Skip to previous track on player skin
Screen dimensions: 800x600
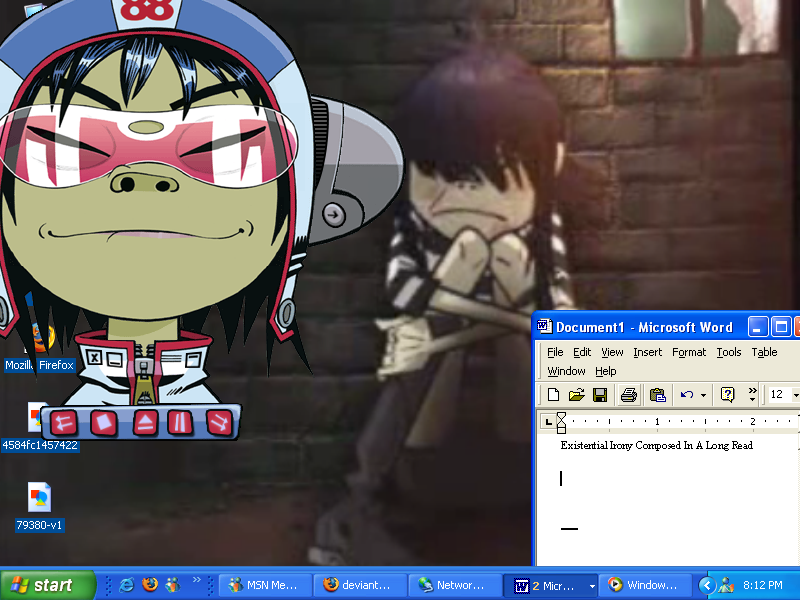pyautogui.click(x=64, y=422)
